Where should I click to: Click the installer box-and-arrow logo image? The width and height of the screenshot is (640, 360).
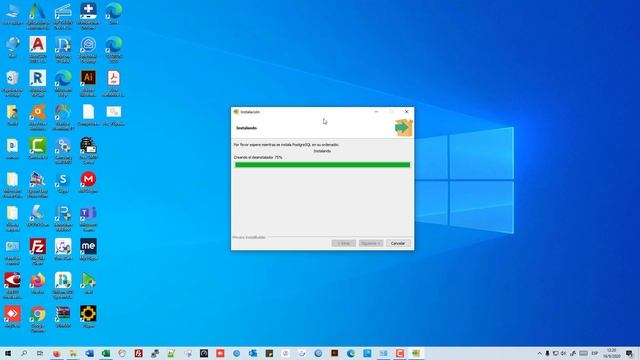(403, 127)
